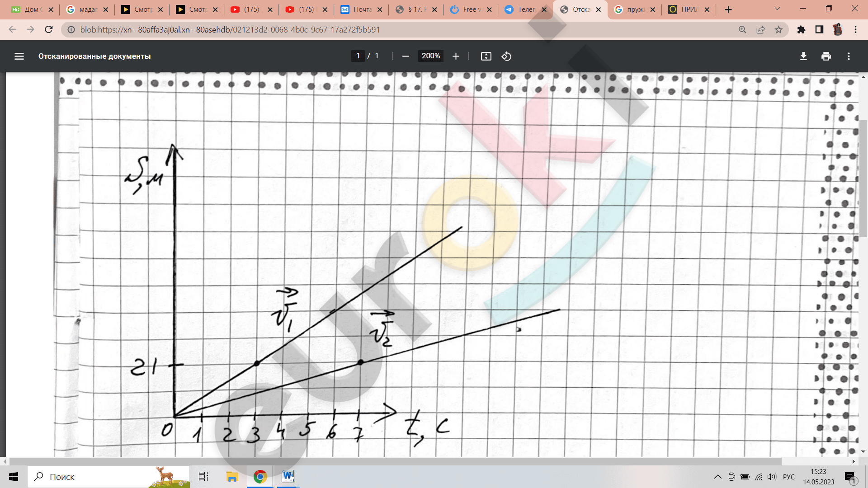Show hidden system tray icons

pyautogui.click(x=717, y=477)
